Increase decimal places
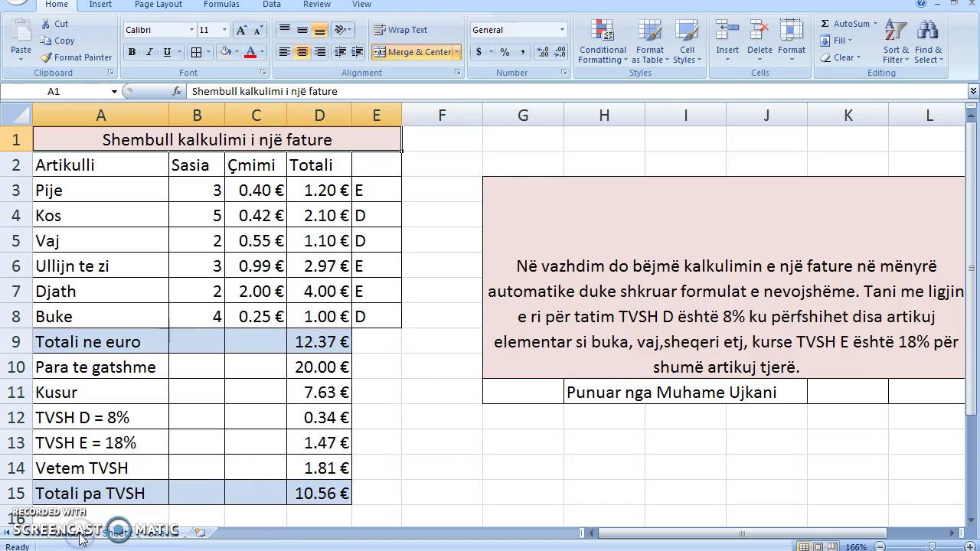This screenshot has height=551, width=980. [543, 52]
